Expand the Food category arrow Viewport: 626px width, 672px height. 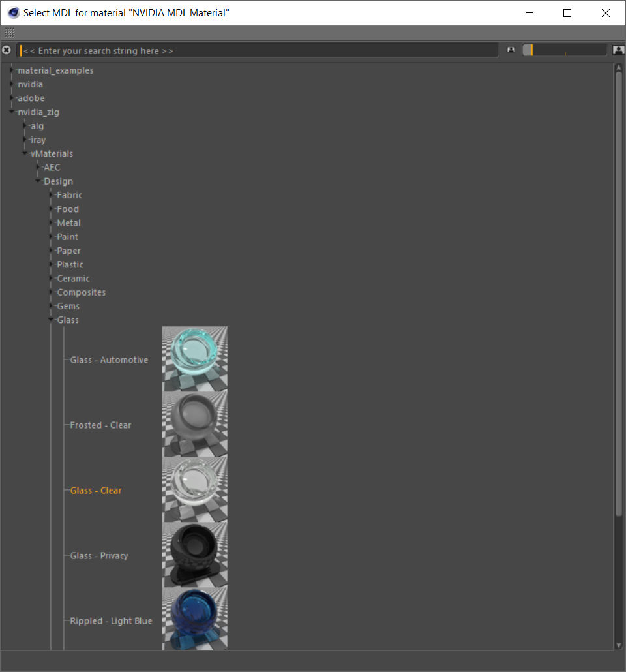(51, 209)
